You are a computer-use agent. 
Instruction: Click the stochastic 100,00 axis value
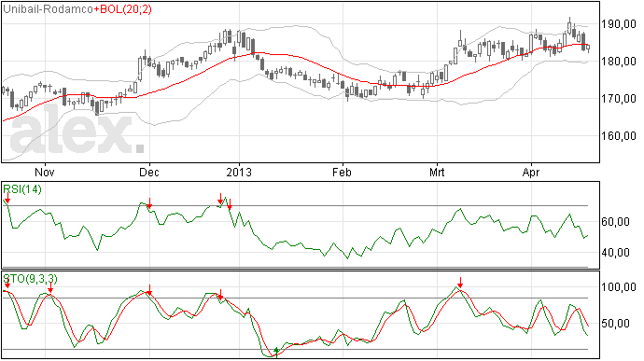point(619,287)
